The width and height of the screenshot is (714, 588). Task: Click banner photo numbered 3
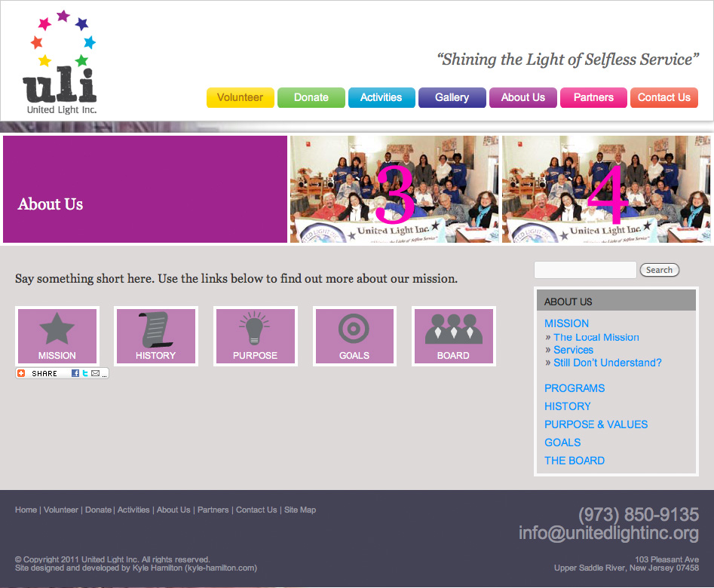pyautogui.click(x=394, y=189)
